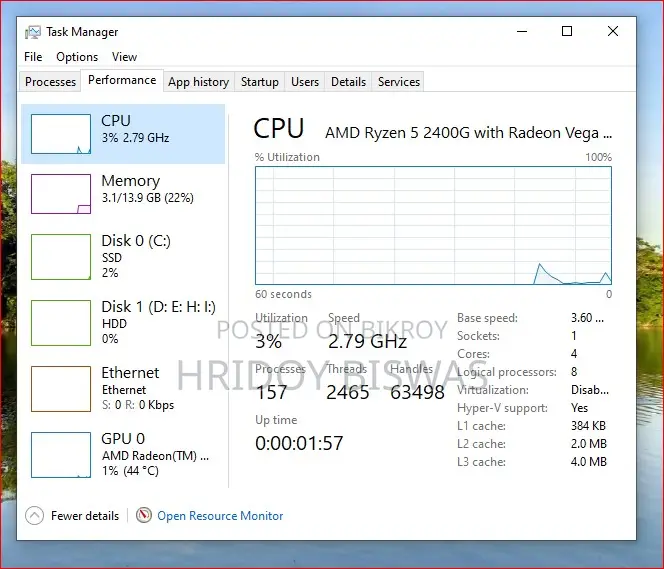Viewport: 664px width, 569px height.
Task: Click the AMD Ryzen 5 2400G processor name
Action: coord(468,133)
